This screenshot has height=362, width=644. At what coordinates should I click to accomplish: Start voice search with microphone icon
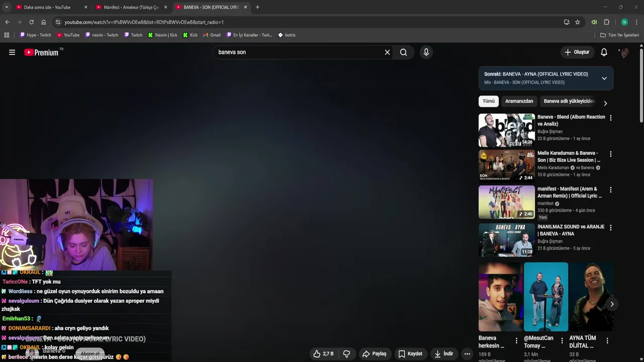[426, 52]
